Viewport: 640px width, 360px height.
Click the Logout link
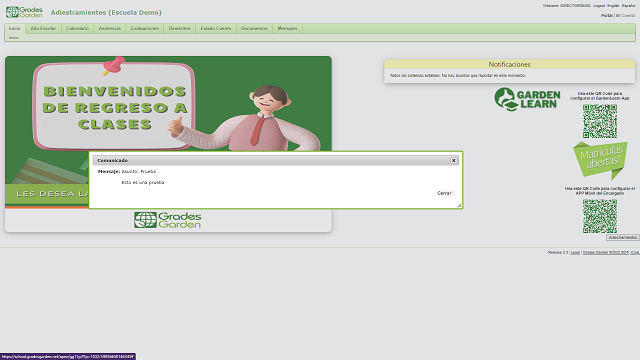(599, 6)
